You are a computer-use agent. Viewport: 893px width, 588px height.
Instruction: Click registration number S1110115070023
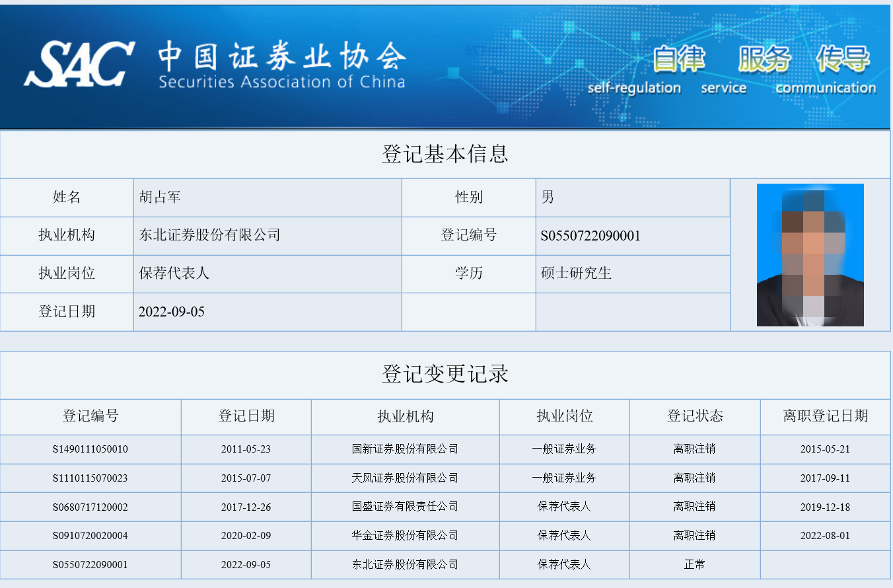90,478
